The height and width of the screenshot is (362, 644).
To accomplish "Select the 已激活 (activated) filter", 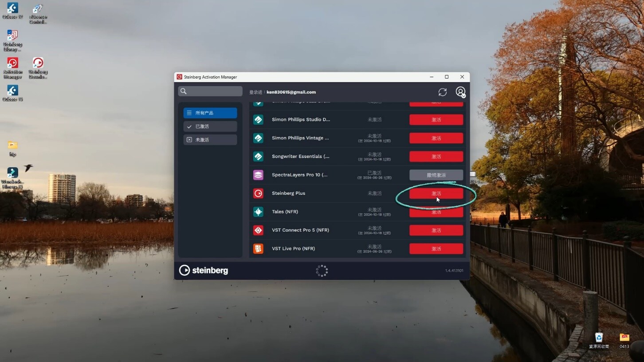I will 210,126.
